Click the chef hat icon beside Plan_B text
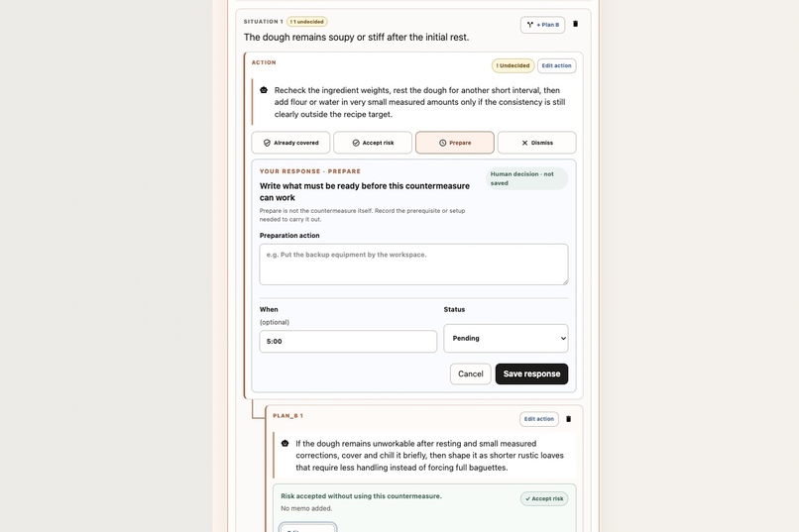The width and height of the screenshot is (799, 532). [285, 444]
